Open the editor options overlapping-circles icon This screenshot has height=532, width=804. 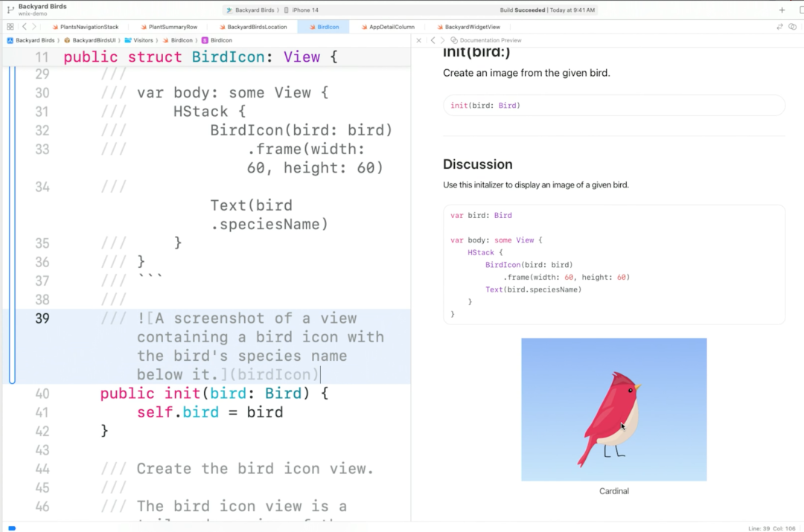(793, 27)
